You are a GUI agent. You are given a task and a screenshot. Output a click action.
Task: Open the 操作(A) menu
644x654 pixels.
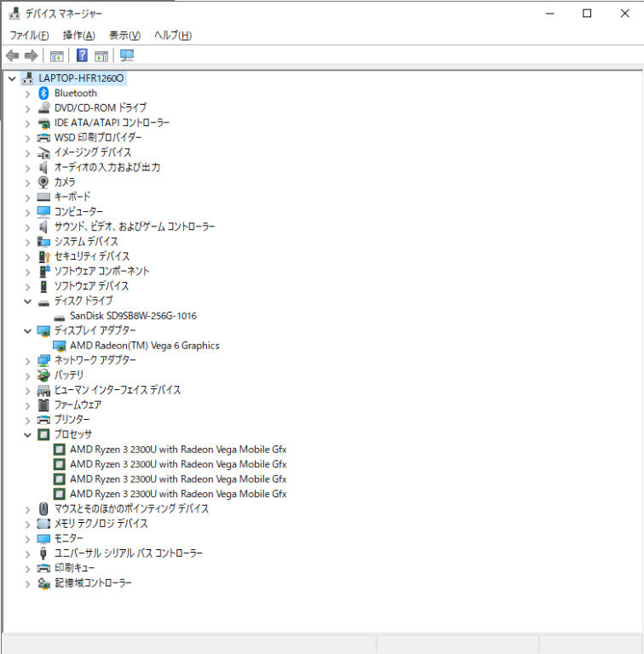pos(79,36)
